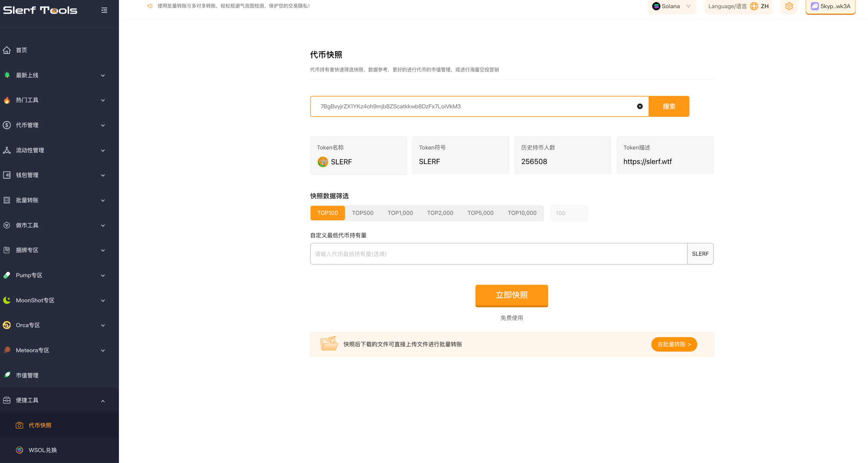Focus the custom holder count field
Image resolution: width=868 pixels, height=463 pixels.
(x=569, y=213)
